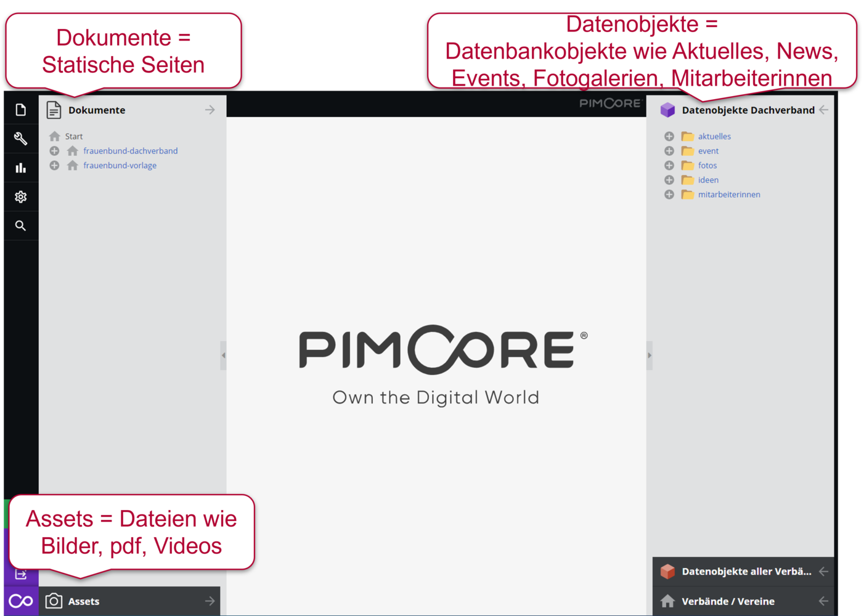
Task: Open the File menu icon in sidebar
Action: [20, 110]
